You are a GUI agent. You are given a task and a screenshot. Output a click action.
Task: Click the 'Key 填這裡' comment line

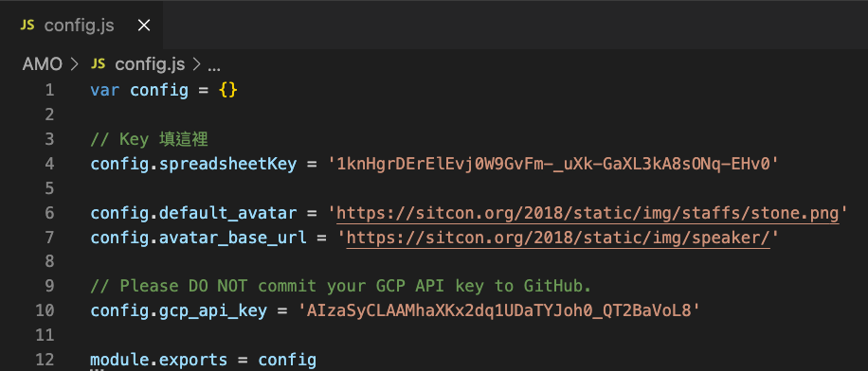click(x=149, y=139)
